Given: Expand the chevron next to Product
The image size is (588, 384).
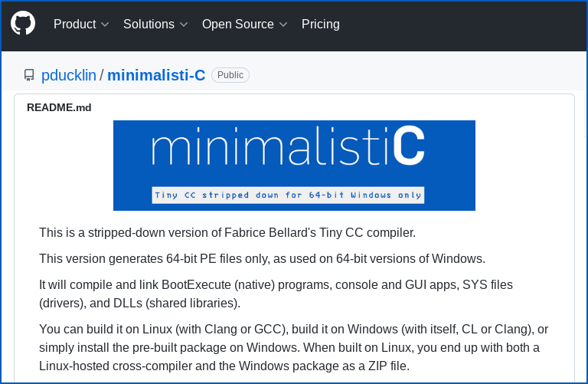Looking at the screenshot, I should (105, 25).
